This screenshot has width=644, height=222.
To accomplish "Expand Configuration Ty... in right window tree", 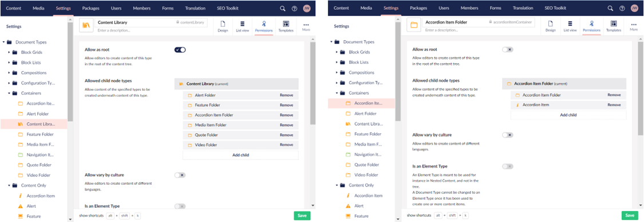I will tap(337, 83).
